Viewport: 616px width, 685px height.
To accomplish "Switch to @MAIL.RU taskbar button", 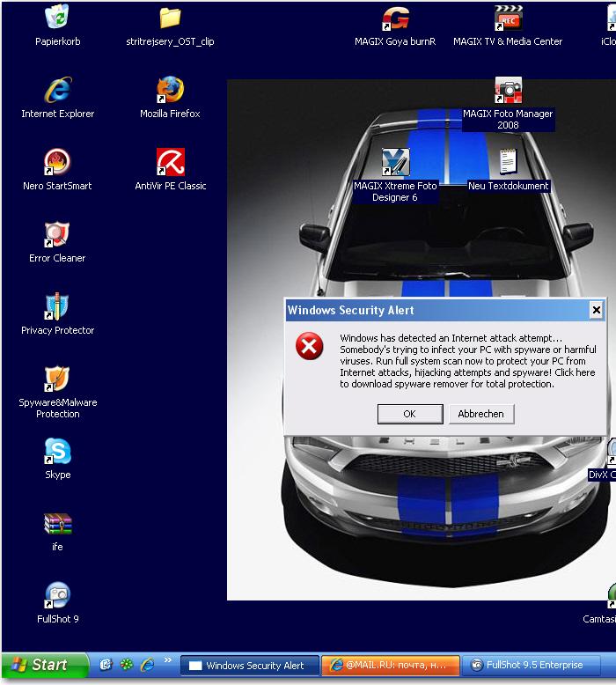I will (x=391, y=666).
